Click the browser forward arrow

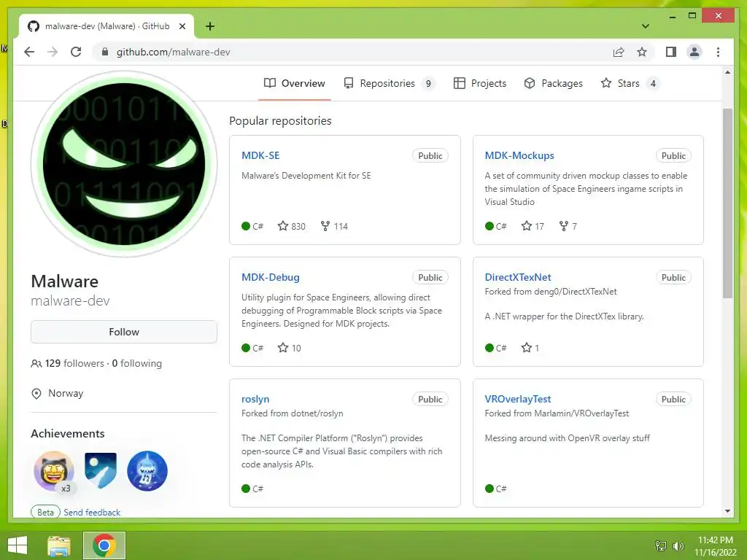(53, 52)
